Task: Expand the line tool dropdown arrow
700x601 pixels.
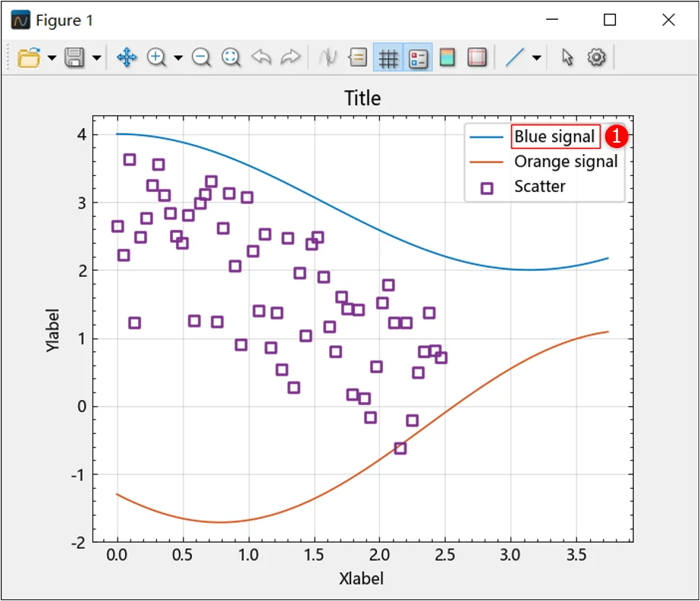Action: (x=537, y=58)
